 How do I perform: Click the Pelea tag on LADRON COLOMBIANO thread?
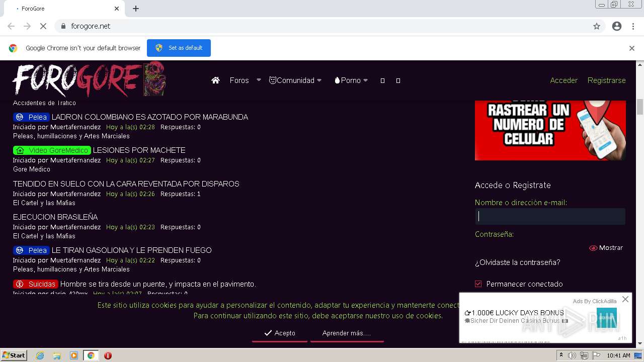tap(31, 117)
